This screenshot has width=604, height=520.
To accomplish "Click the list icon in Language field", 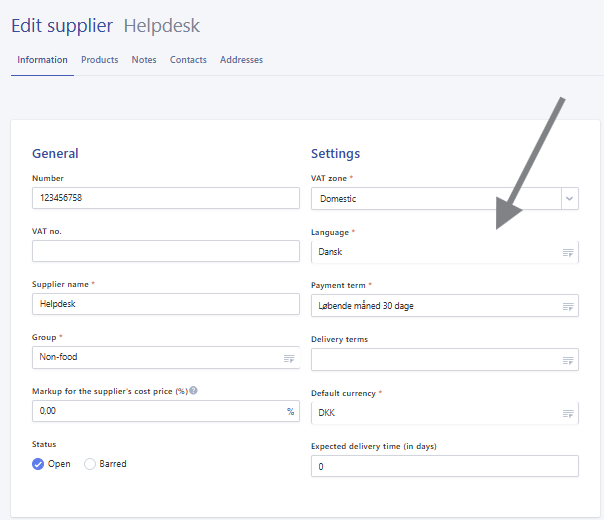I will coord(568,253).
